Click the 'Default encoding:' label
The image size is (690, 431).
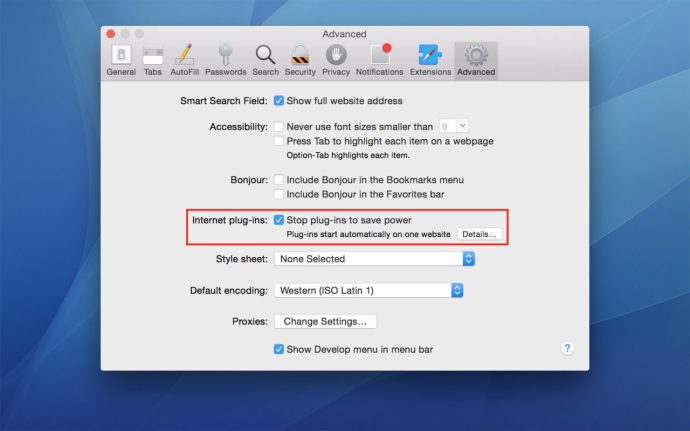pos(229,291)
